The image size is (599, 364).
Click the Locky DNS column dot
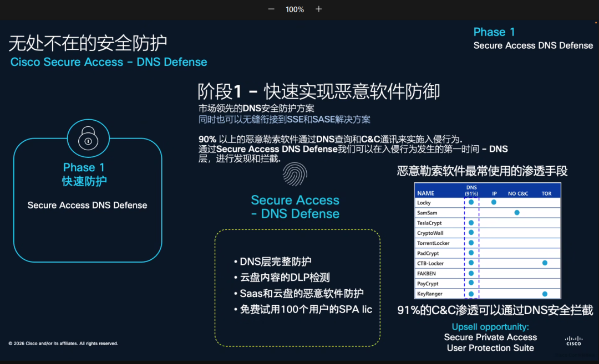point(471,202)
